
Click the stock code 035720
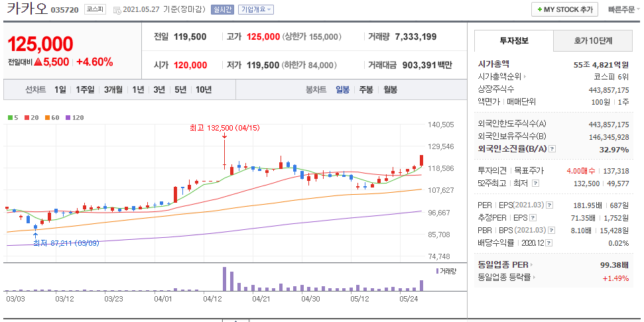[x=64, y=10]
